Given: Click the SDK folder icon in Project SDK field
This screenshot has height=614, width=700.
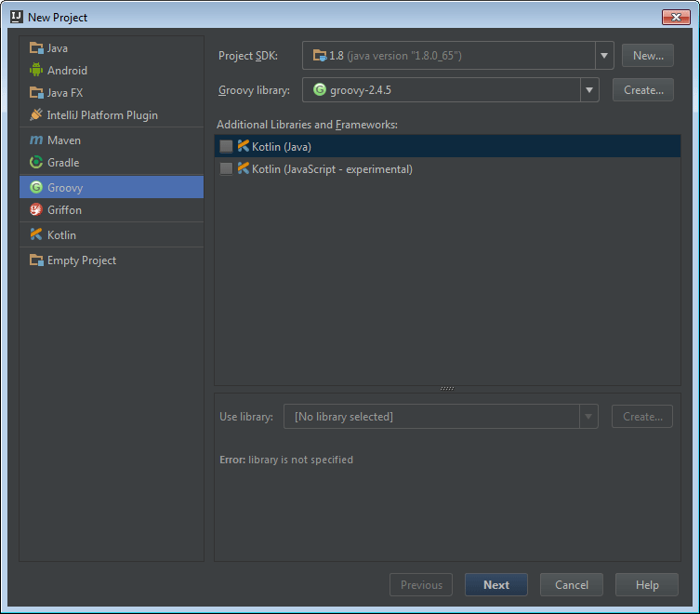Looking at the screenshot, I should point(320,56).
